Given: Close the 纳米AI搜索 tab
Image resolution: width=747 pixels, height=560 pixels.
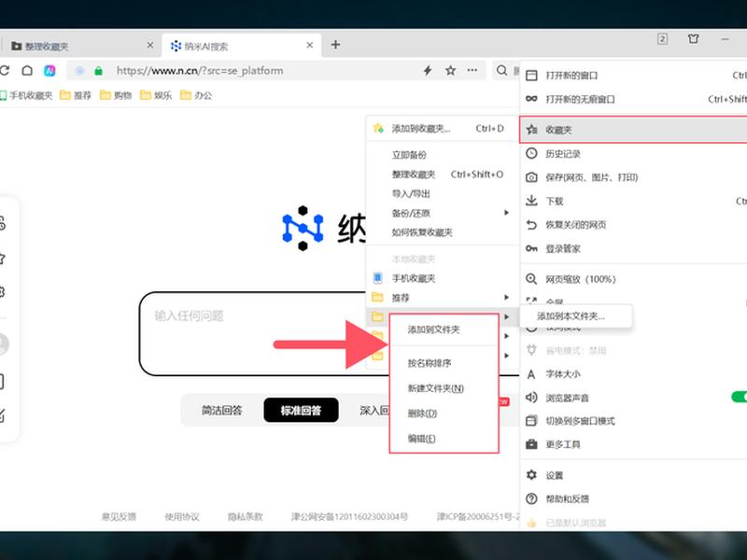Looking at the screenshot, I should pos(310,45).
